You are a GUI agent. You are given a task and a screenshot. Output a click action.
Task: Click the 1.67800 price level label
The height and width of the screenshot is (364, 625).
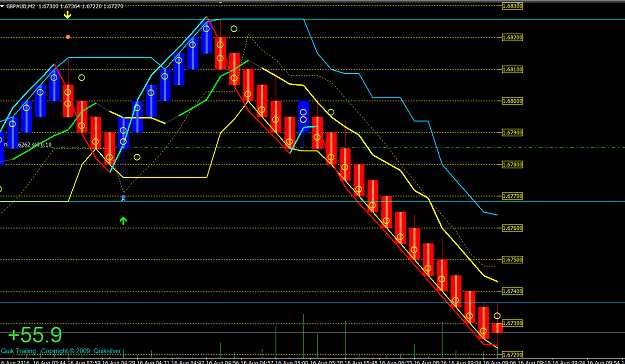512,164
